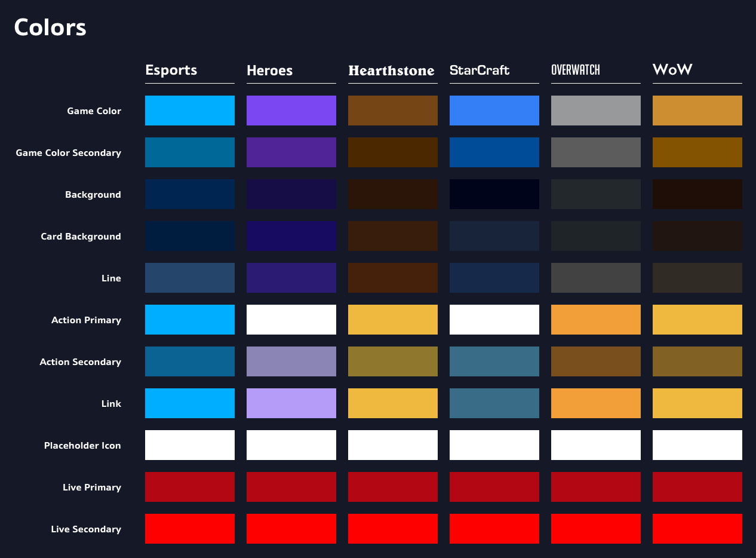The image size is (756, 558).
Task: Choose Overwatch Background swatch
Action: point(596,194)
